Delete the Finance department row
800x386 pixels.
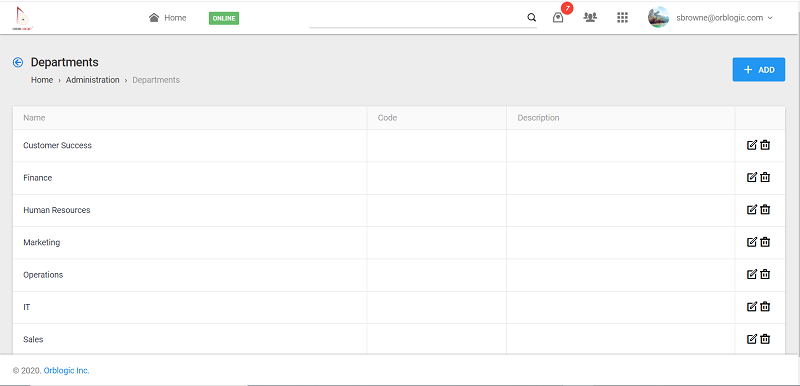point(765,177)
